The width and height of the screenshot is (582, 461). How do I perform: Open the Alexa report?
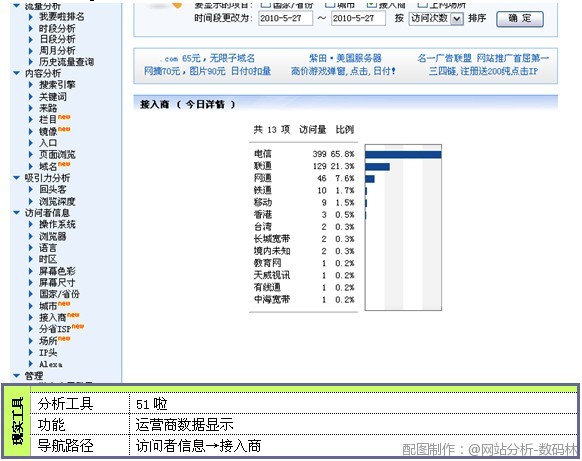[x=51, y=364]
